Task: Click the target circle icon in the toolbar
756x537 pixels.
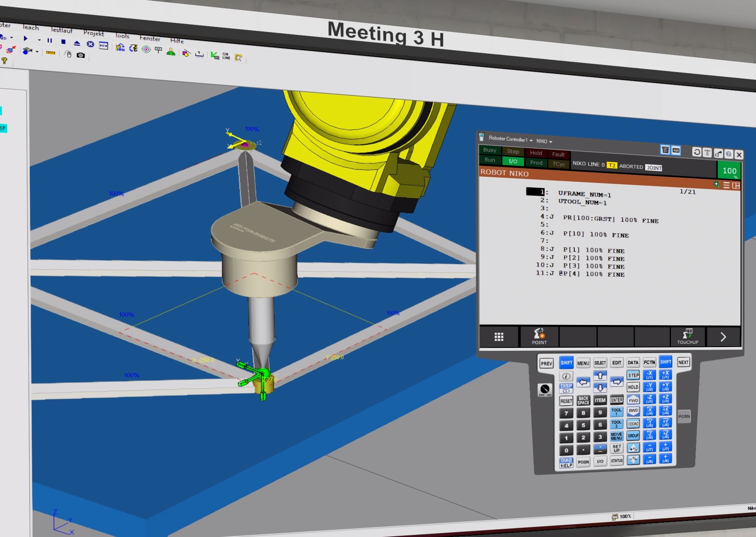Action: [x=146, y=50]
